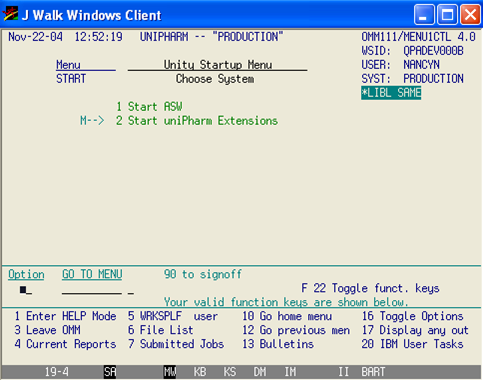Click function key 6 File List
This screenshot has height=380, width=483.
coord(161,330)
